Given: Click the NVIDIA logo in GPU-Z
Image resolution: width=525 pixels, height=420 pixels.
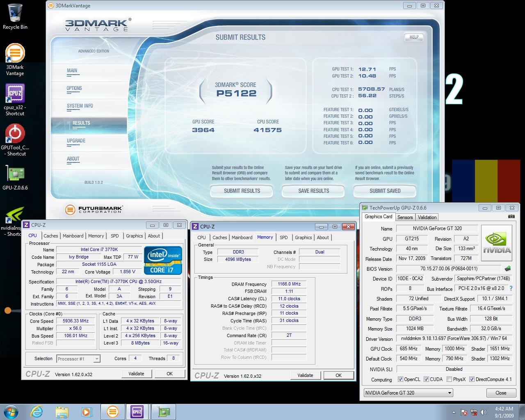Looking at the screenshot, I should coord(496,244).
